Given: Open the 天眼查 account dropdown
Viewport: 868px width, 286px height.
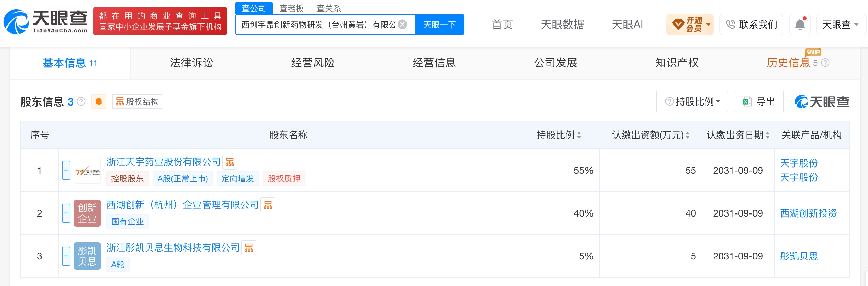Looking at the screenshot, I should point(841,25).
